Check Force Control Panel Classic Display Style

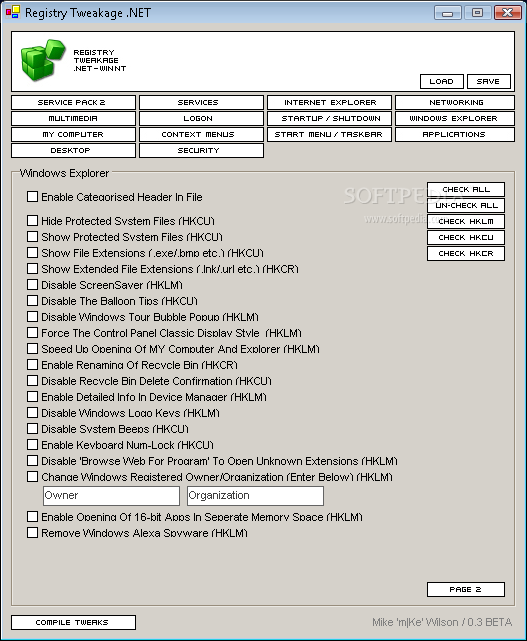tap(32, 332)
